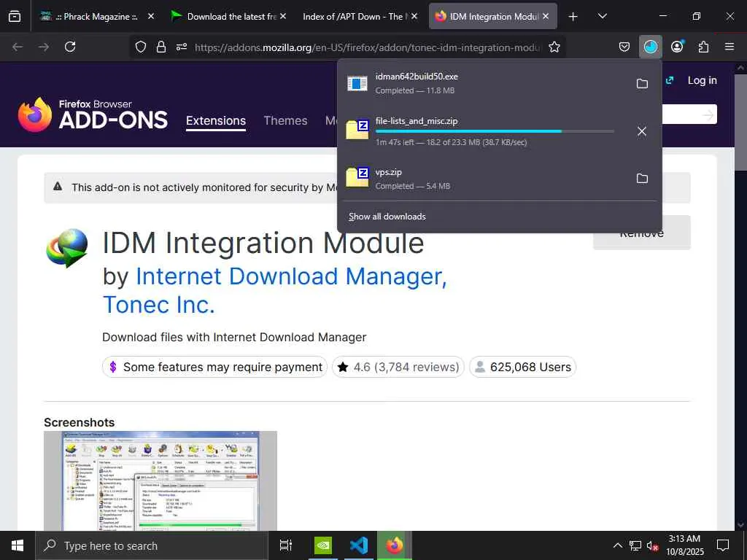This screenshot has width=747, height=560.
Task: Open tracking protection shield icon
Action: coord(141,47)
